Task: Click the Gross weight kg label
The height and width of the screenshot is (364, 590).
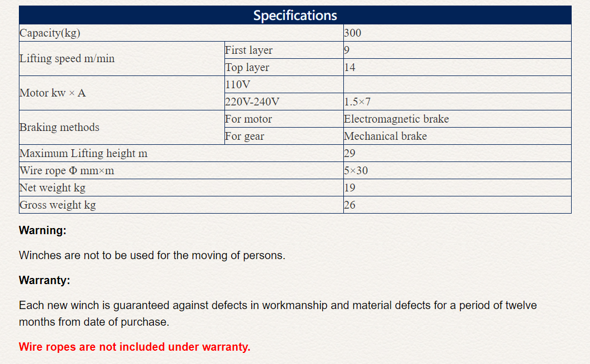Action: [x=58, y=205]
